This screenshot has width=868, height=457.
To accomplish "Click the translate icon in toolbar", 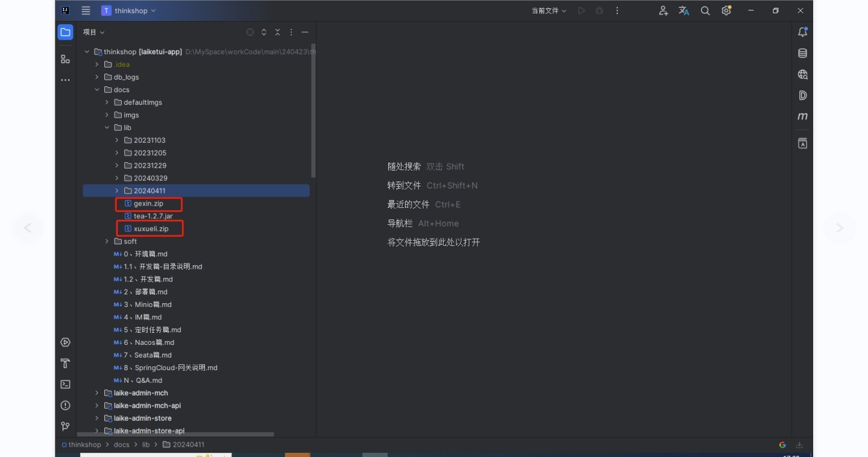I will coord(684,11).
